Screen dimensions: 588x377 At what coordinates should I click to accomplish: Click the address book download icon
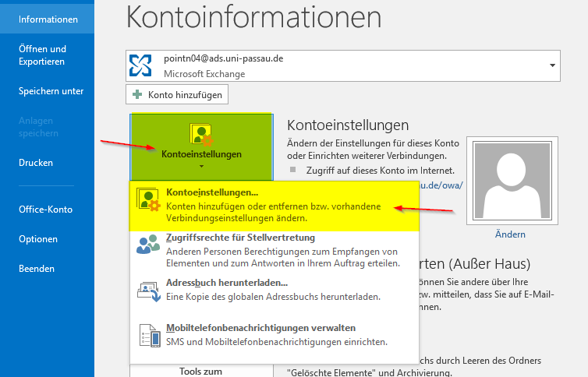tap(148, 291)
